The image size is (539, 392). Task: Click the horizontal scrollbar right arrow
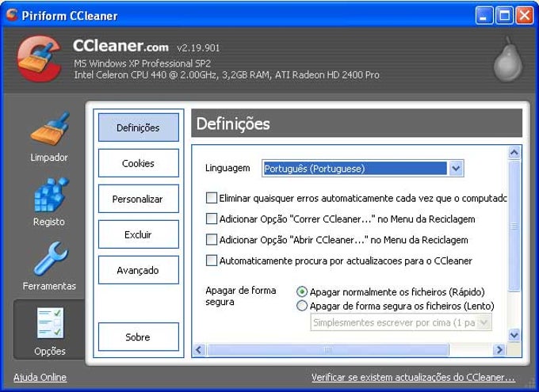(499, 350)
